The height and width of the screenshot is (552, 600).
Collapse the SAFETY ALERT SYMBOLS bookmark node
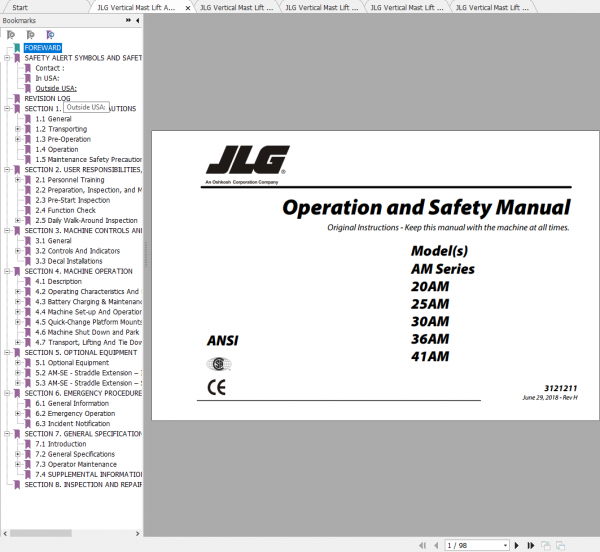point(7,58)
